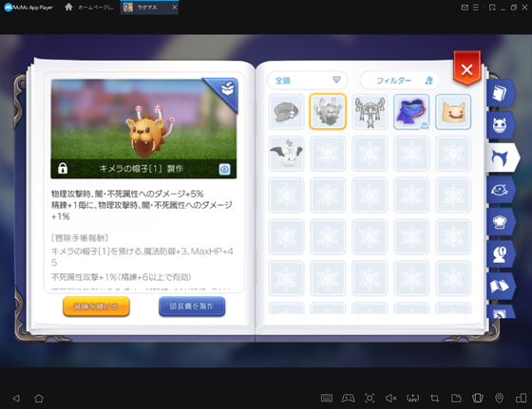The width and height of the screenshot is (532, 409).
Task: Toggle the mute speaker icon
Action: (x=390, y=399)
